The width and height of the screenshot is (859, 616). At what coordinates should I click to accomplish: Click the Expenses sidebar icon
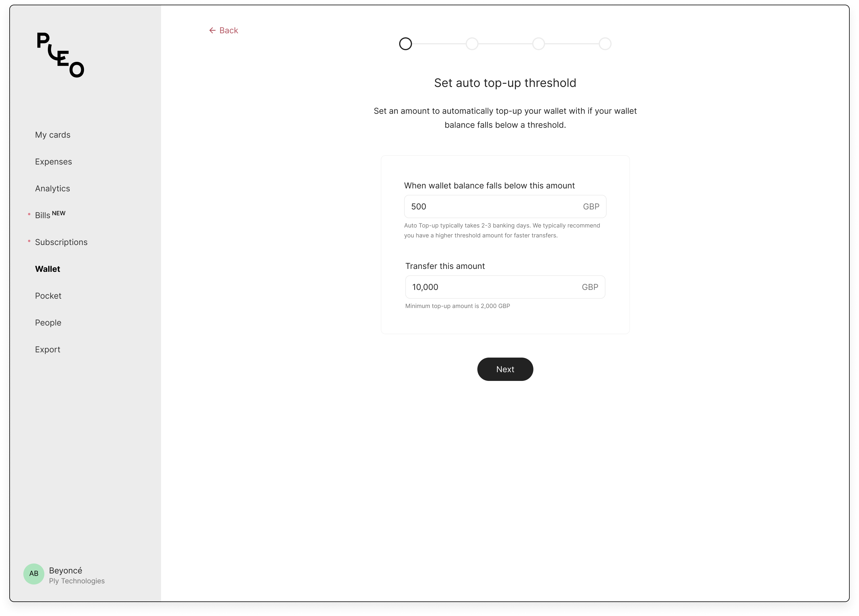coord(53,161)
